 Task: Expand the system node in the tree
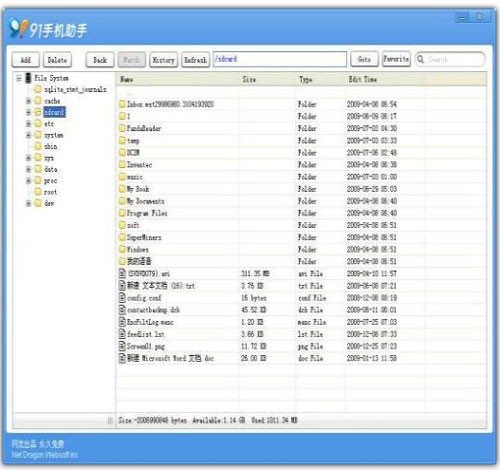pyautogui.click(x=29, y=135)
